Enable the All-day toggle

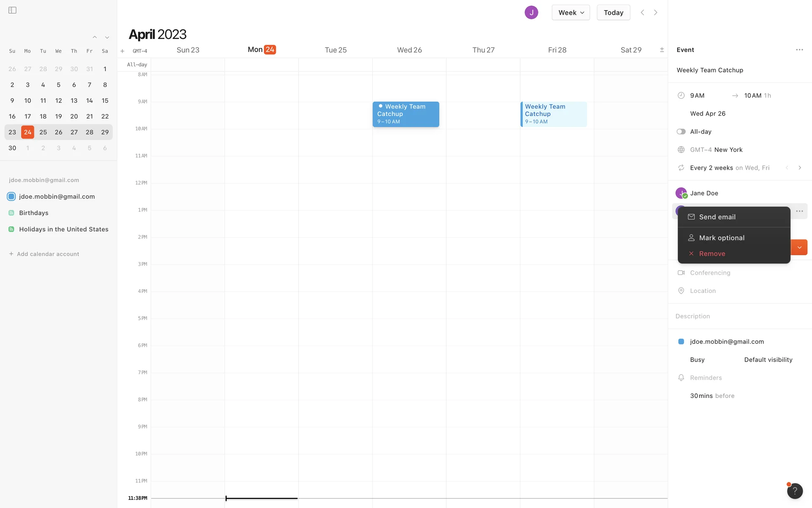681,132
